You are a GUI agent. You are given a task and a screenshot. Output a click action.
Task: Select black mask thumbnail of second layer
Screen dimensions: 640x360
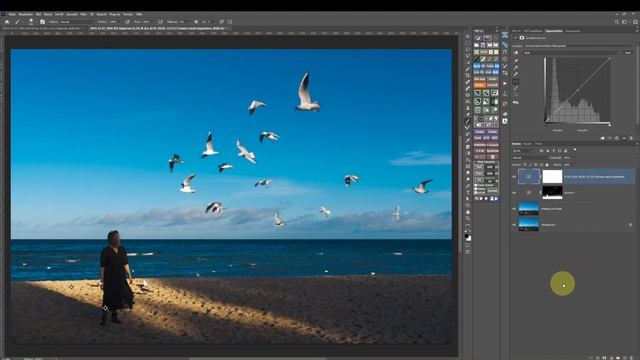coord(553,193)
